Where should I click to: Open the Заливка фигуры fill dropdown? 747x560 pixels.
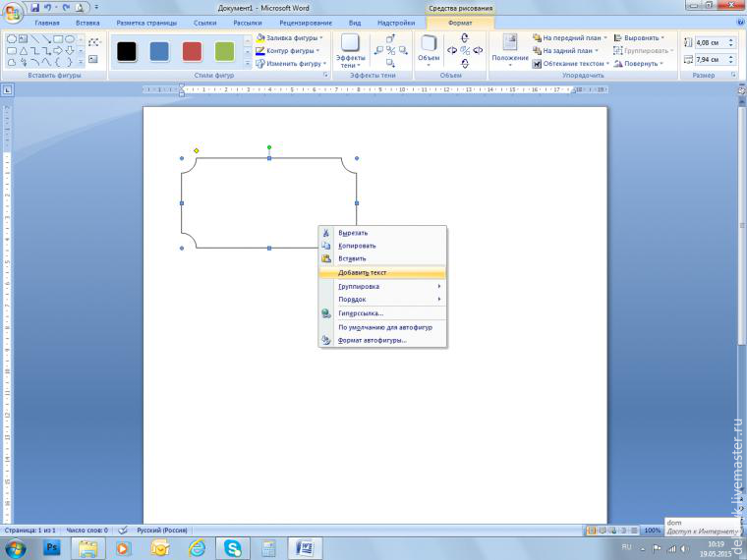[x=292, y=38]
